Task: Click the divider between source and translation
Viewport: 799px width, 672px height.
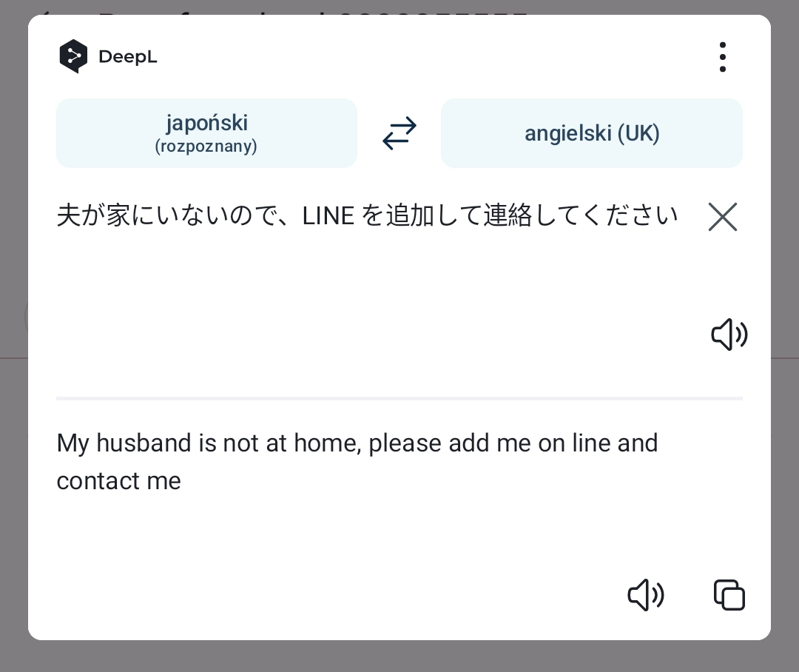Action: [399, 398]
